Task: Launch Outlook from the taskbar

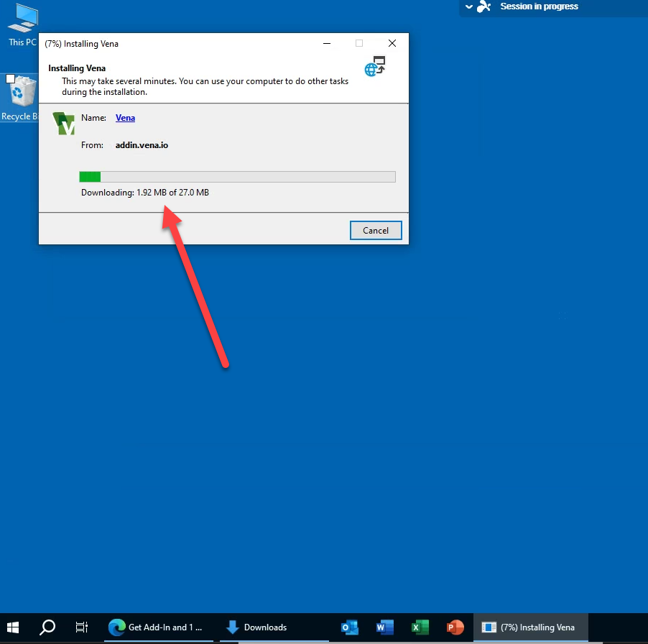Action: (x=350, y=627)
